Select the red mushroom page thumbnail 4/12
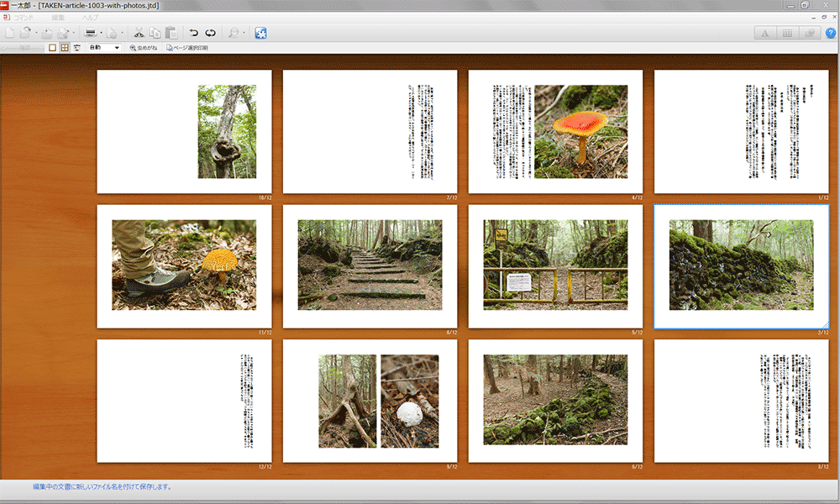The width and height of the screenshot is (840, 504). [x=555, y=132]
